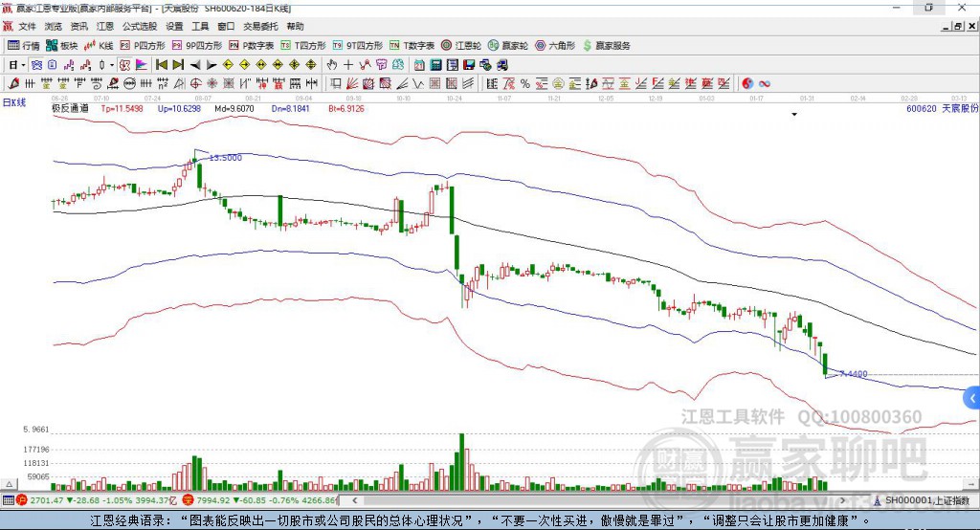Open the 六角形 hexagon tool
Image resolution: width=980 pixels, height=530 pixels.
[x=555, y=46]
